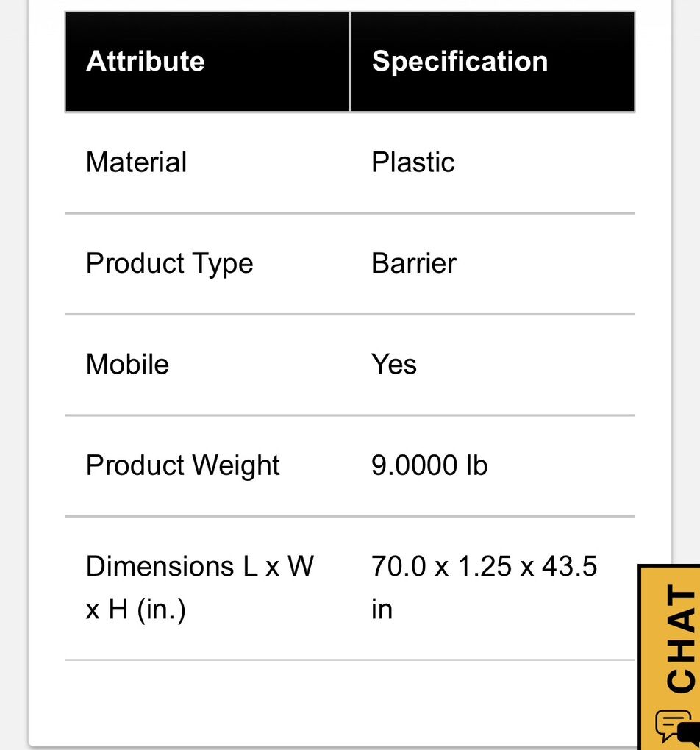Click the 'in' unit below dimensions value

coord(382,610)
